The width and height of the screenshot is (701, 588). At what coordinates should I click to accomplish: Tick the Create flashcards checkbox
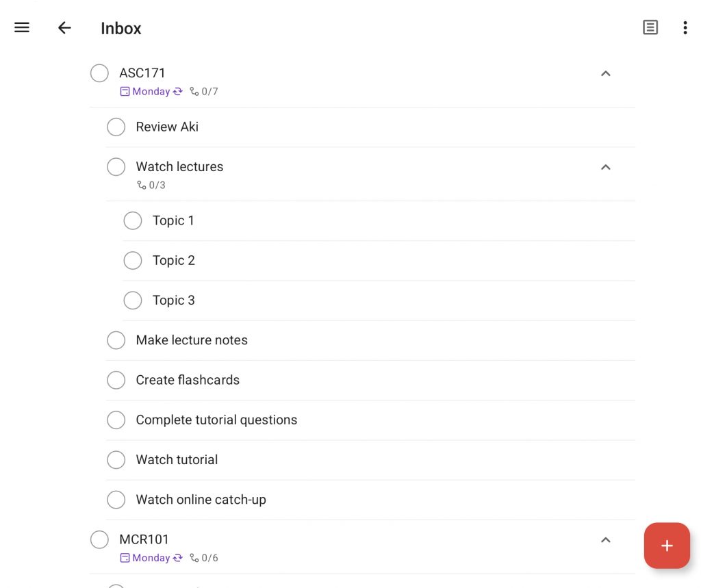[x=116, y=380]
